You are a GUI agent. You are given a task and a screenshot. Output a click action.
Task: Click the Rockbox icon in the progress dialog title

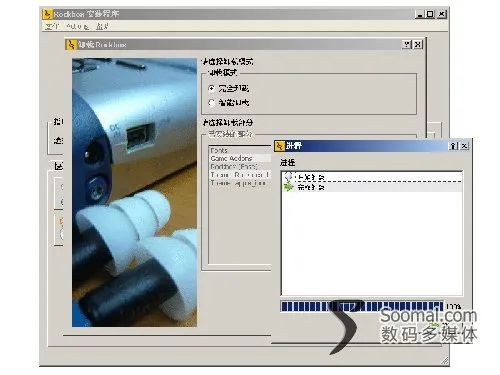[279, 146]
